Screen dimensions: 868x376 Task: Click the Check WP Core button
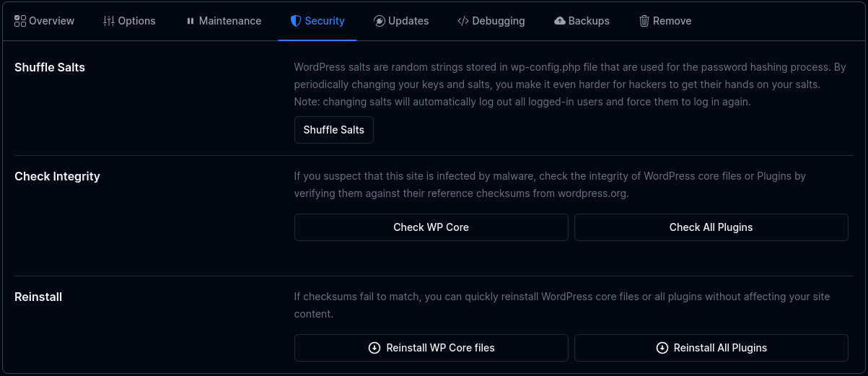[431, 227]
